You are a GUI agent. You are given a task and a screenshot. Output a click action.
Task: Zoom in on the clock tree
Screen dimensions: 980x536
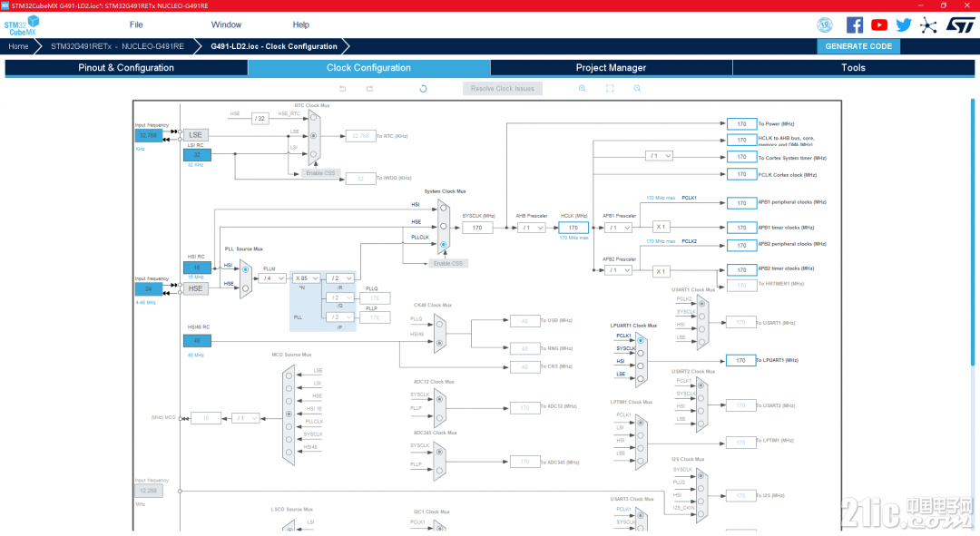tap(582, 89)
